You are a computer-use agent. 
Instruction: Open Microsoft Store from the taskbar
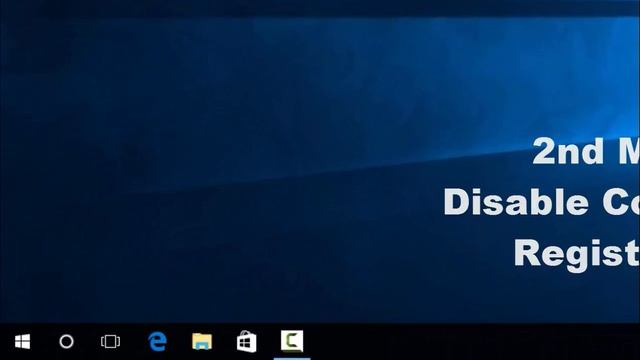[247, 341]
